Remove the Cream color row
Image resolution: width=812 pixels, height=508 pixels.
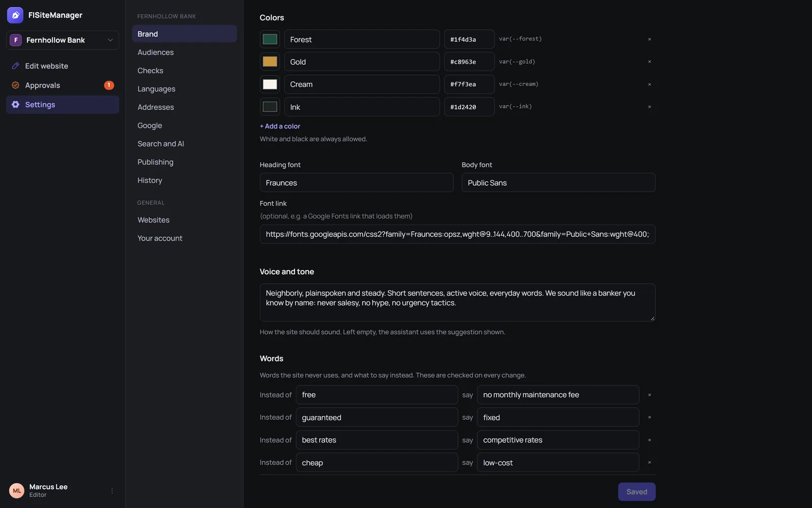650,84
